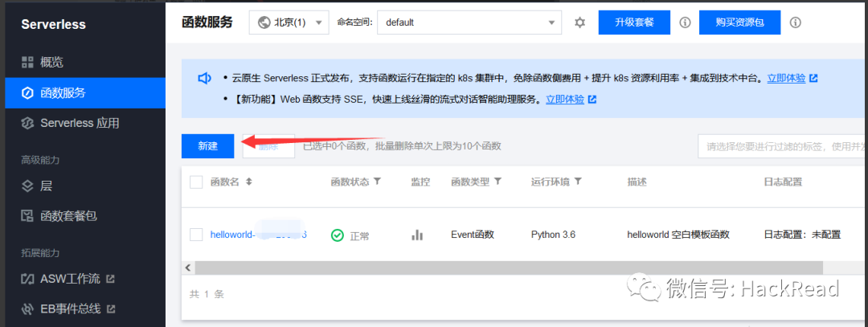This screenshot has width=868, height=327.
Task: Click info icon next to 升级套餐
Action: (x=685, y=22)
